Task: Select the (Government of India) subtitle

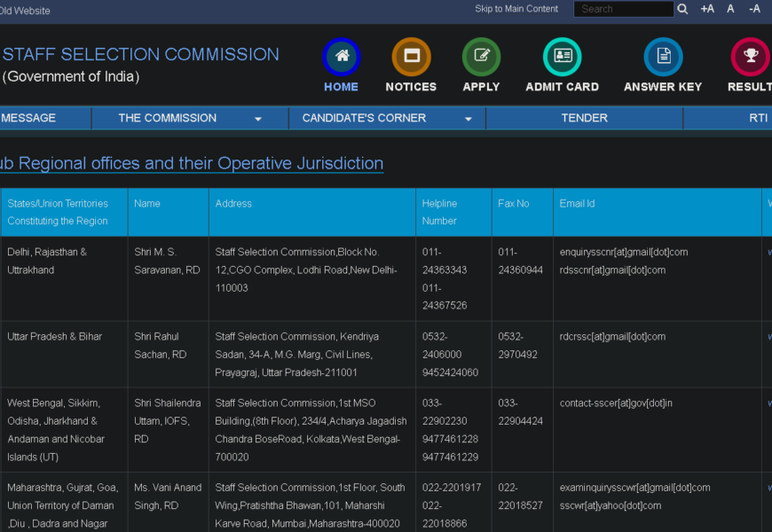Action: coord(71,77)
